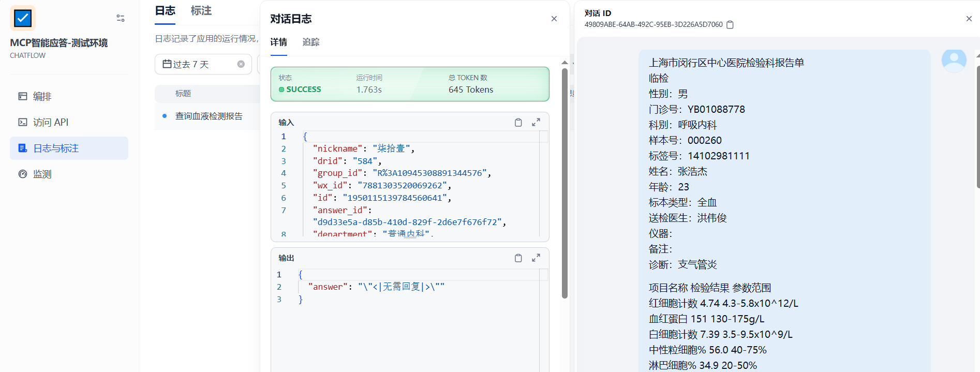
Task: Open the 标注 tab
Action: [x=201, y=11]
